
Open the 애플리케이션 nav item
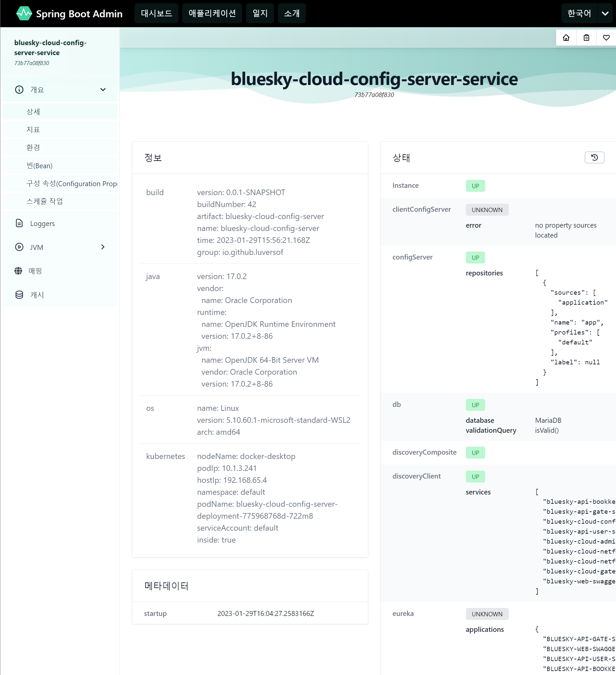(x=212, y=13)
